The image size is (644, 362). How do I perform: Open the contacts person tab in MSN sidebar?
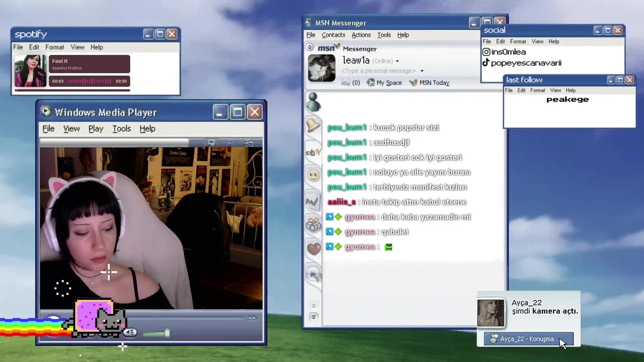313,102
